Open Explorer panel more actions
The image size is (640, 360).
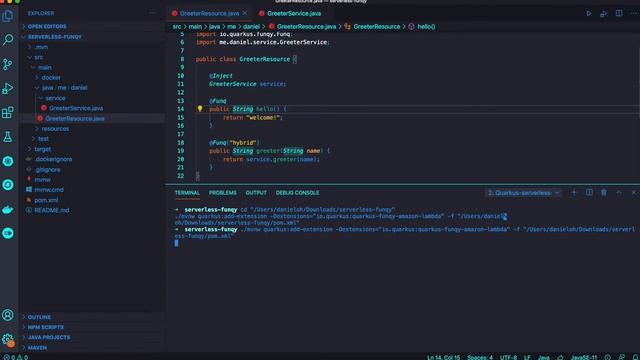click(153, 13)
